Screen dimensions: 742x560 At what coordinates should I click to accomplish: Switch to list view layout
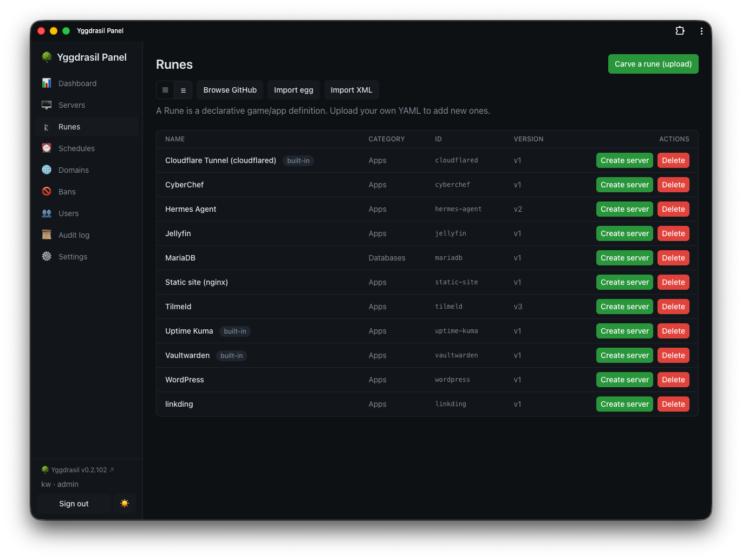coord(183,90)
